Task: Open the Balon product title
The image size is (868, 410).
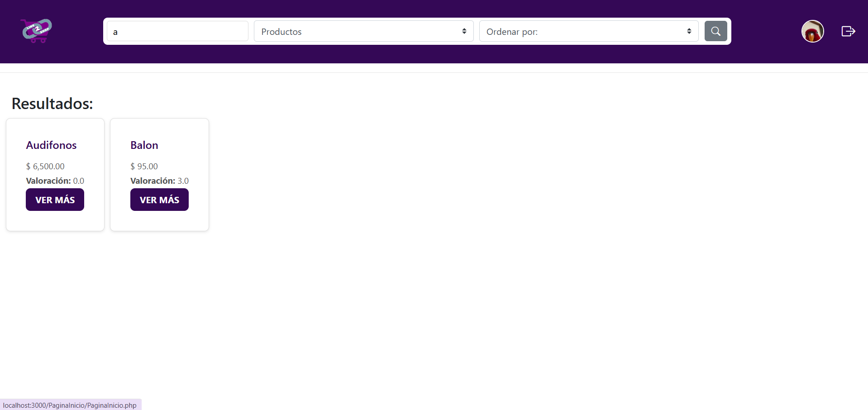Action: point(144,145)
